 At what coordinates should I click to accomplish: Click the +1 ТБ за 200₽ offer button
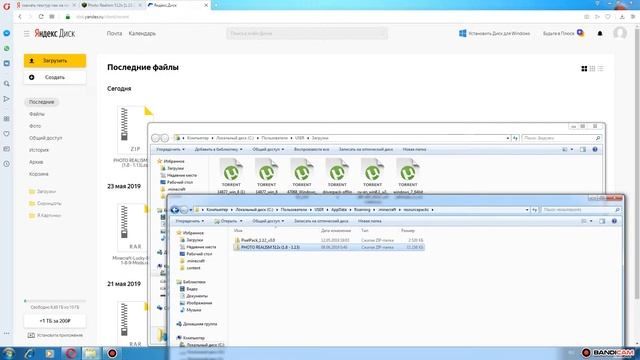55,321
